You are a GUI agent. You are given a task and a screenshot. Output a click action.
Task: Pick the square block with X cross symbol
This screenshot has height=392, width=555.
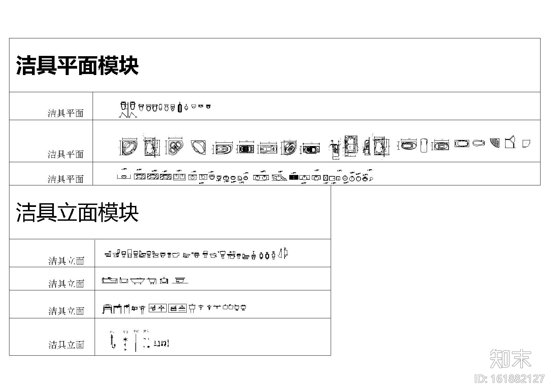tap(326, 178)
